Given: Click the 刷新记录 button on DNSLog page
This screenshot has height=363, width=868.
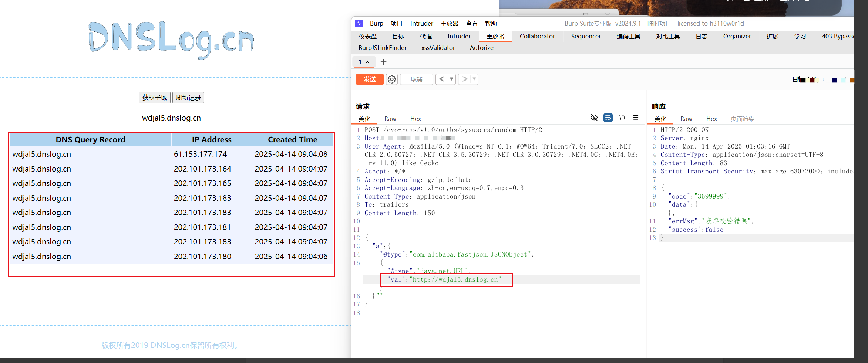Looking at the screenshot, I should 188,98.
